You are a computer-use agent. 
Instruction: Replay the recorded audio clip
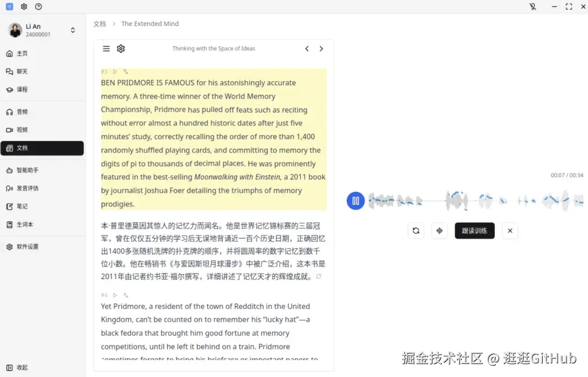click(x=416, y=230)
